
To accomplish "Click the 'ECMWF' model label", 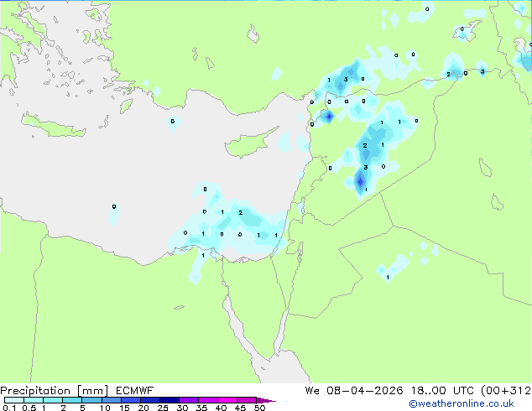I will point(135,391).
